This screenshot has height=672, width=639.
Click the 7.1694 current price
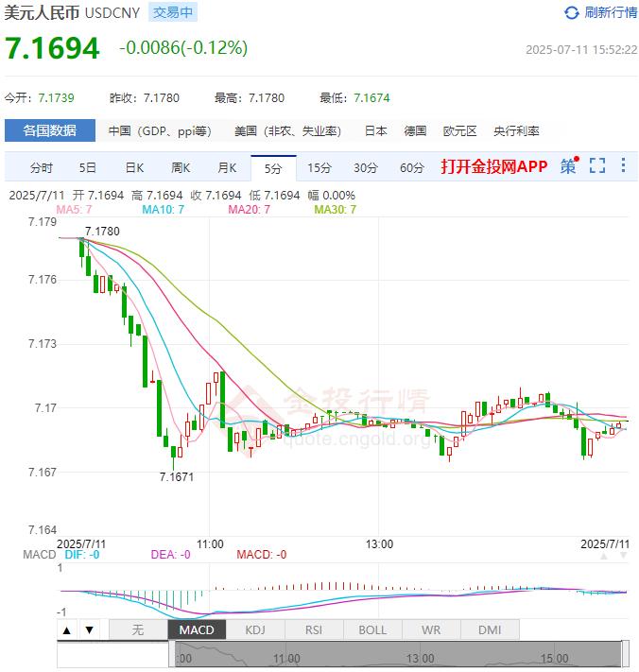[x=52, y=47]
